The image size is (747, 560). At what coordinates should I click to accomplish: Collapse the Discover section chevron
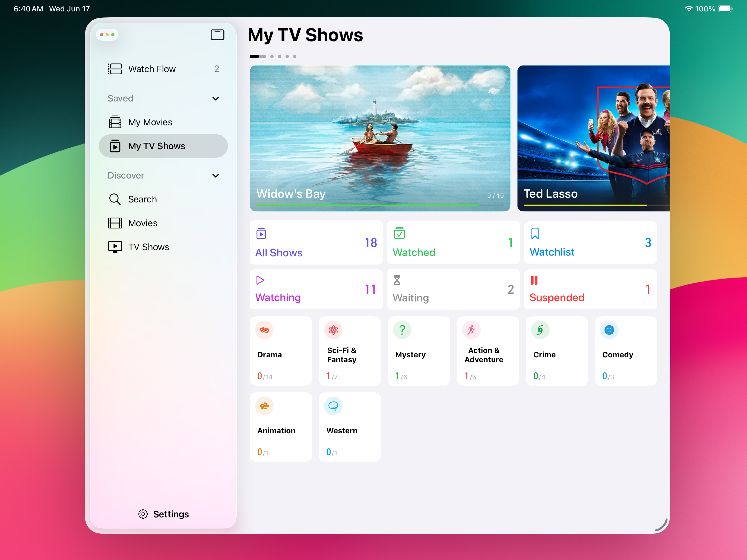[x=216, y=176]
